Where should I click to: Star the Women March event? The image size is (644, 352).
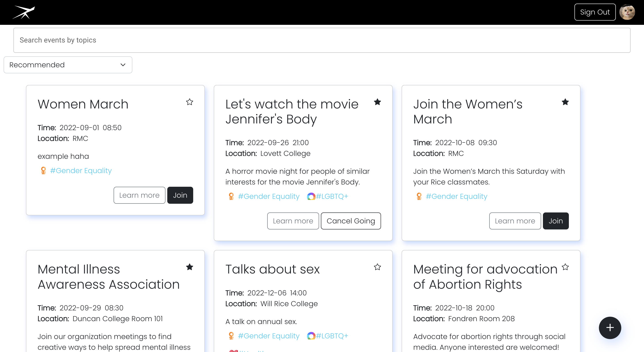click(189, 102)
